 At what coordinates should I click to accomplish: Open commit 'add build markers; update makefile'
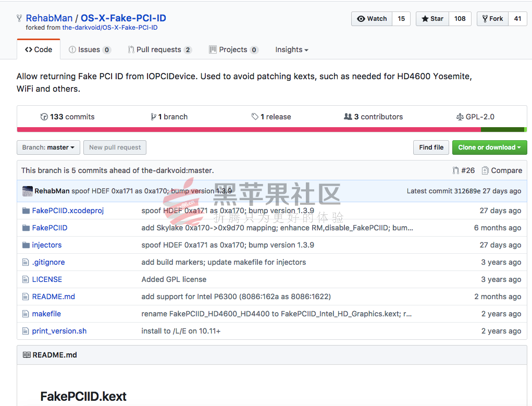(224, 262)
